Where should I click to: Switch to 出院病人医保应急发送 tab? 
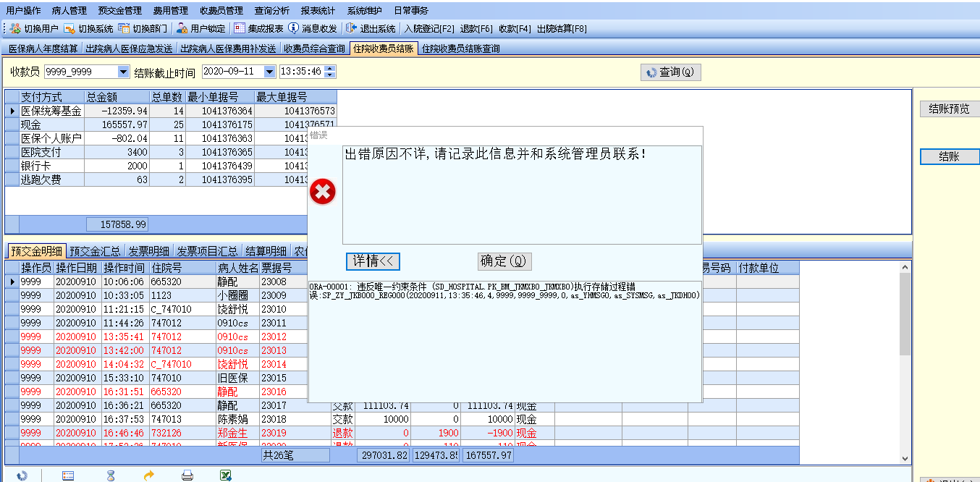point(129,48)
